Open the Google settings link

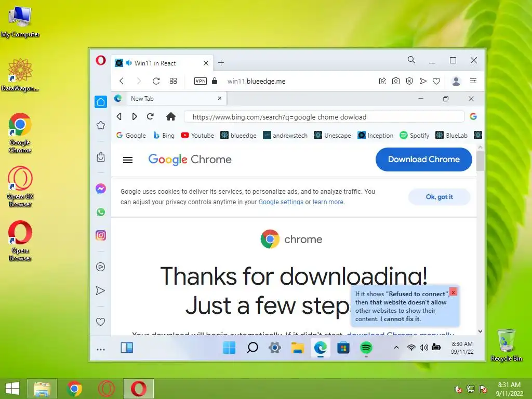281,202
